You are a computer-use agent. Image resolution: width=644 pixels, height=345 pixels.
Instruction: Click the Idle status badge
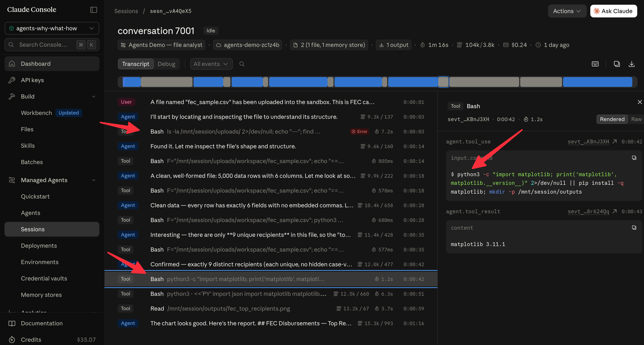click(x=210, y=31)
